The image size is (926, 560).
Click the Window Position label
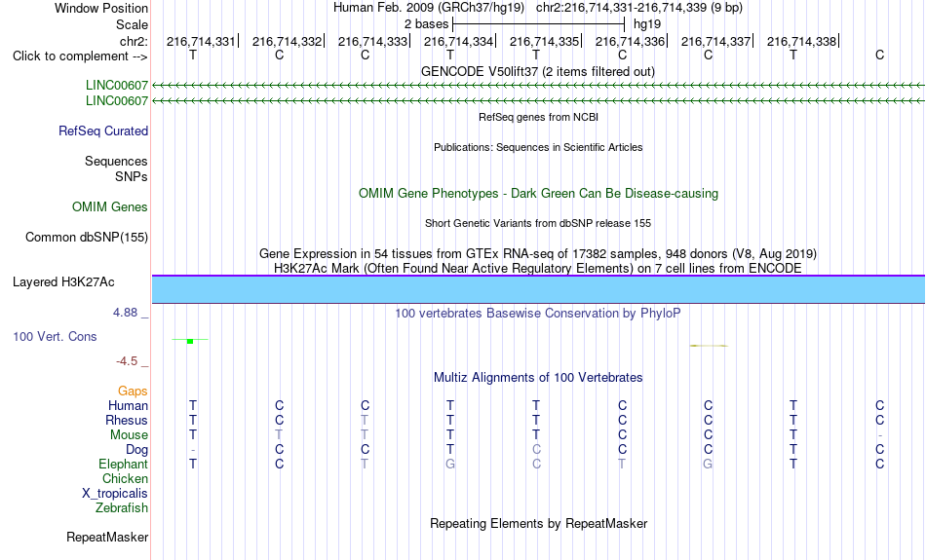101,8
